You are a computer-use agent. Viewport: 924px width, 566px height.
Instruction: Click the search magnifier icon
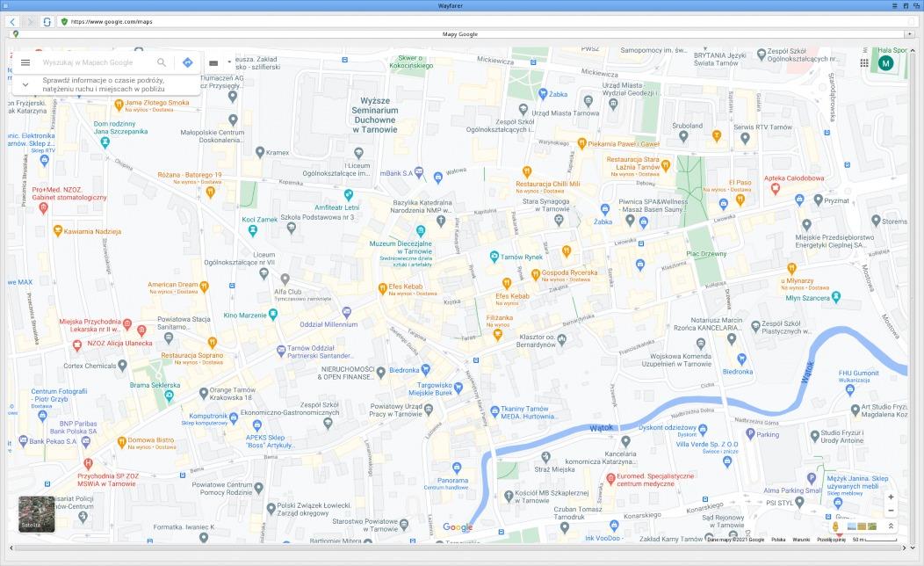(x=162, y=62)
